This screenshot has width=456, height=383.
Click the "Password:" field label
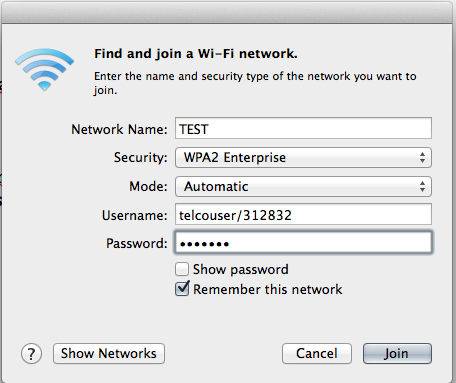tap(137, 243)
